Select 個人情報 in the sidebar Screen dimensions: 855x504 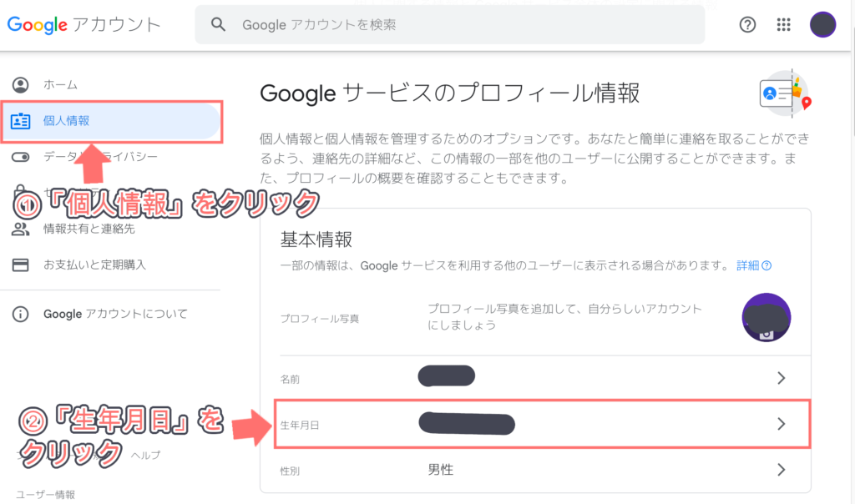111,121
